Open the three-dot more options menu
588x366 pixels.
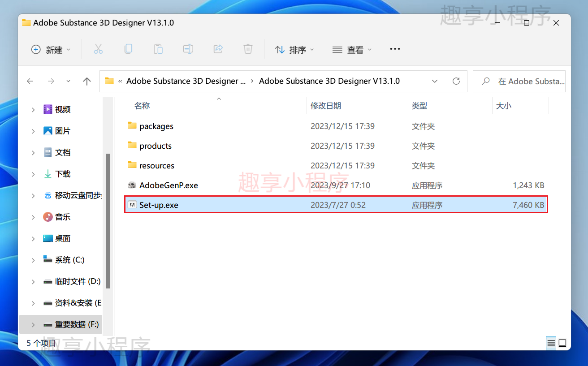pyautogui.click(x=395, y=49)
